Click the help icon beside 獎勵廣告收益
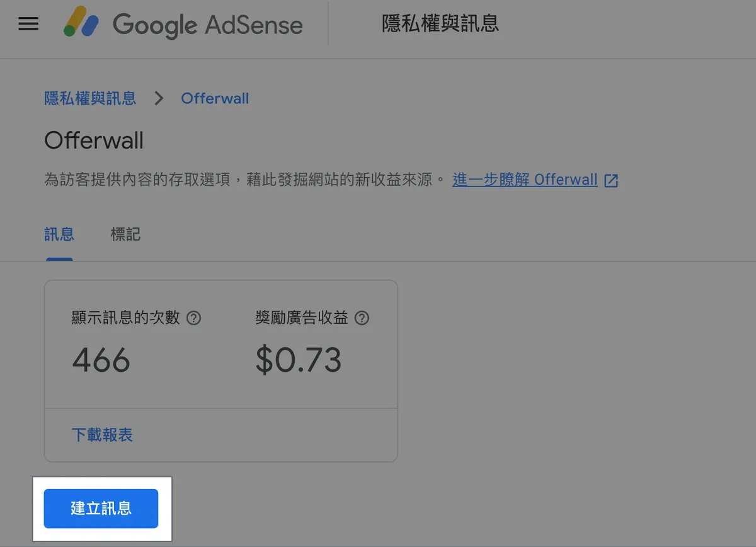Viewport: 756px width, 547px height. click(362, 318)
